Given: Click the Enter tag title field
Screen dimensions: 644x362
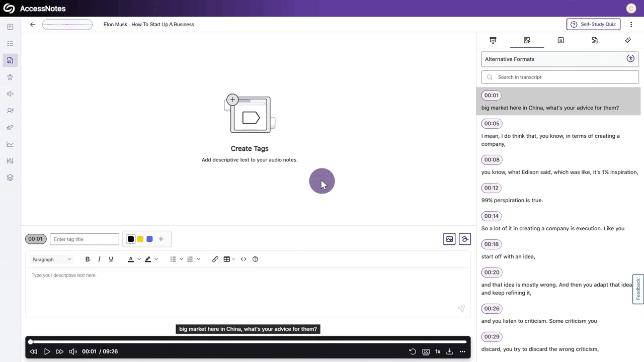Looking at the screenshot, I should click(x=85, y=239).
